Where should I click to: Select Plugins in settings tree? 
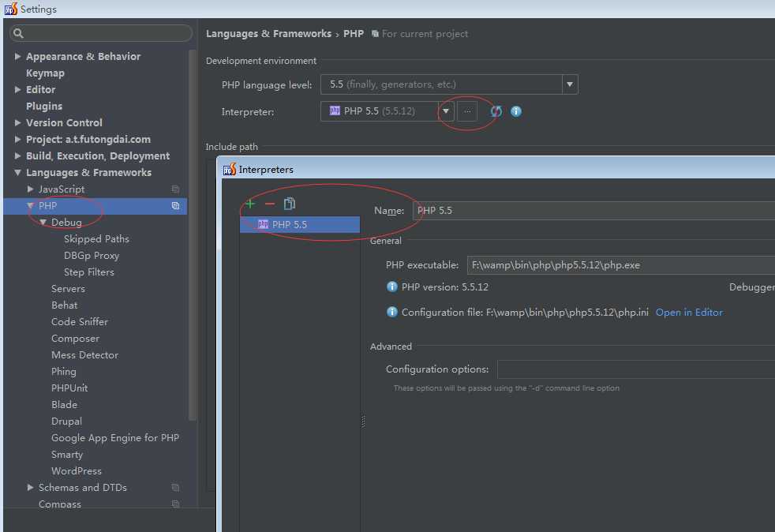44,107
